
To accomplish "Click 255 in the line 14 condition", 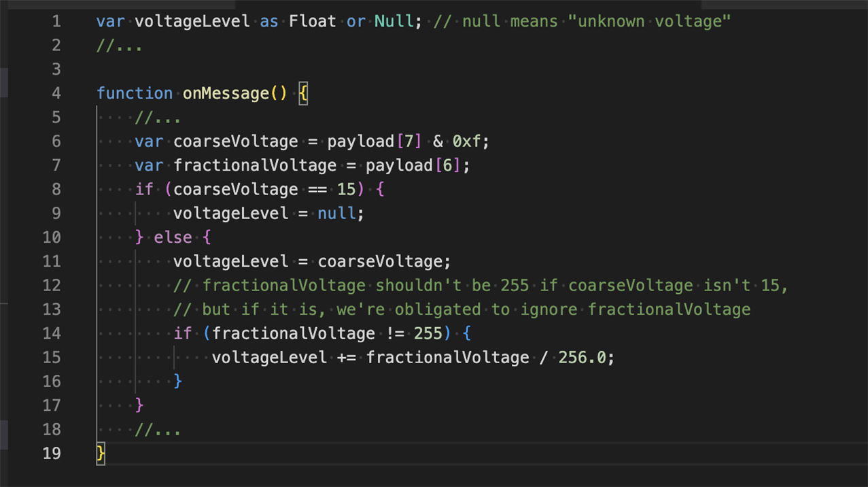I will coord(428,333).
